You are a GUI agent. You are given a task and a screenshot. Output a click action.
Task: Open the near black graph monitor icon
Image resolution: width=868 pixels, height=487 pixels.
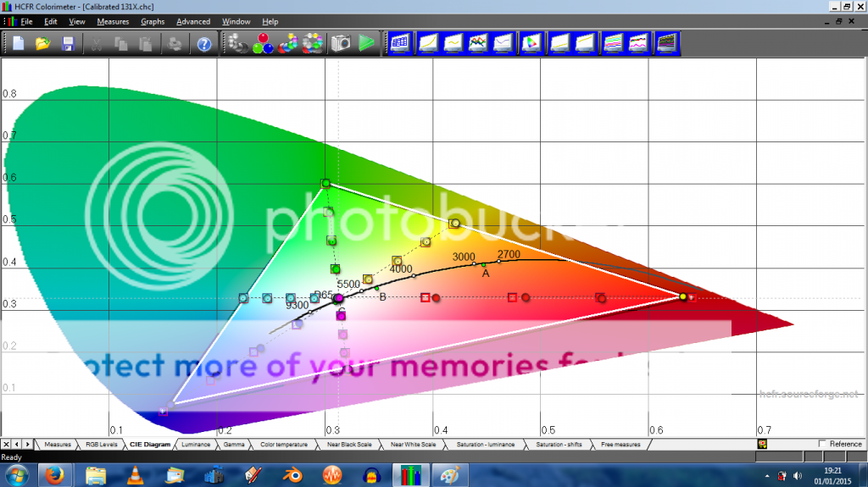pyautogui.click(x=559, y=43)
